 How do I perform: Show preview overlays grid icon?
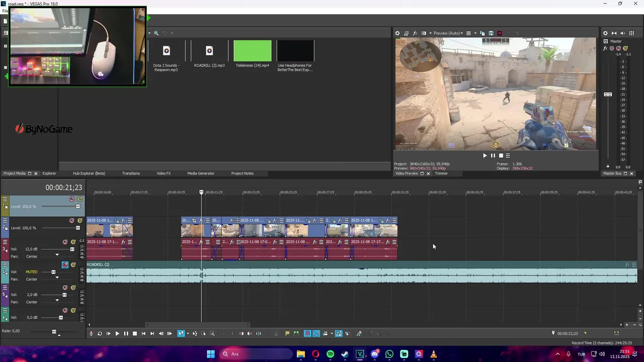tap(468, 33)
